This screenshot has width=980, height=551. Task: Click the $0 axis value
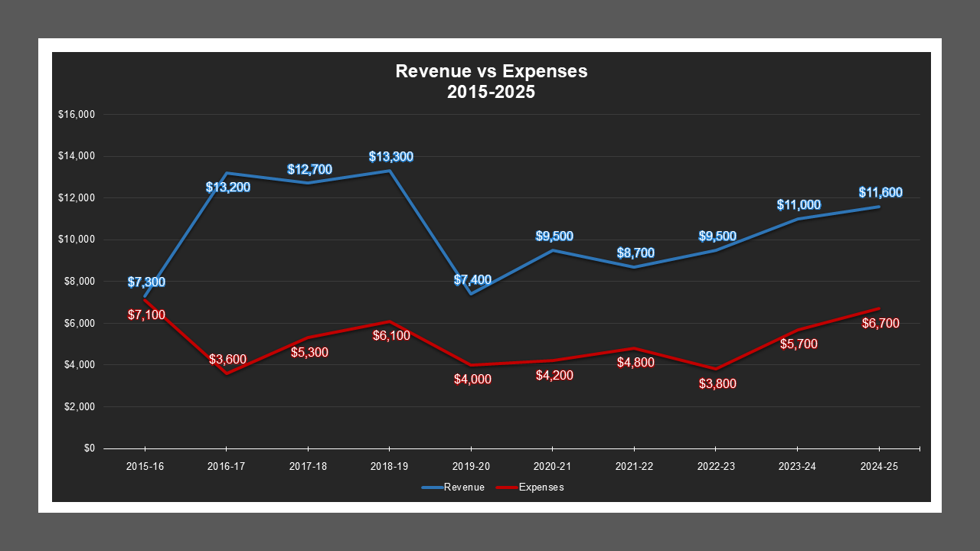[88, 447]
